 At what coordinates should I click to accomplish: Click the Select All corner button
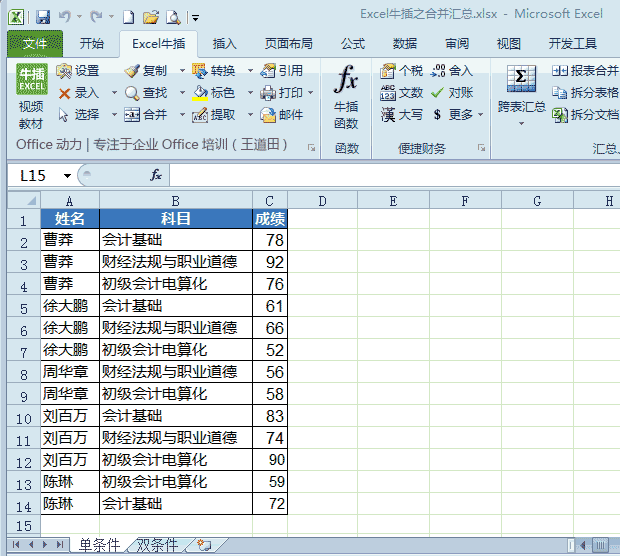click(x=24, y=200)
